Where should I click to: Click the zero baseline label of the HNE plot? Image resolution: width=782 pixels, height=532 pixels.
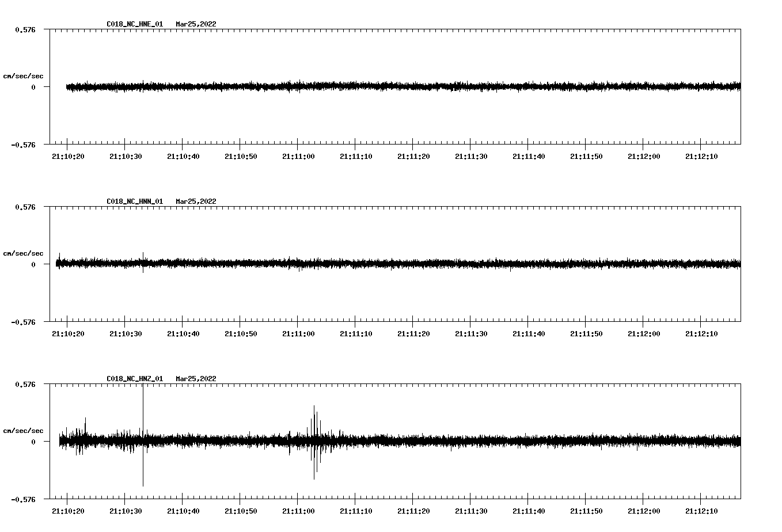pos(33,87)
